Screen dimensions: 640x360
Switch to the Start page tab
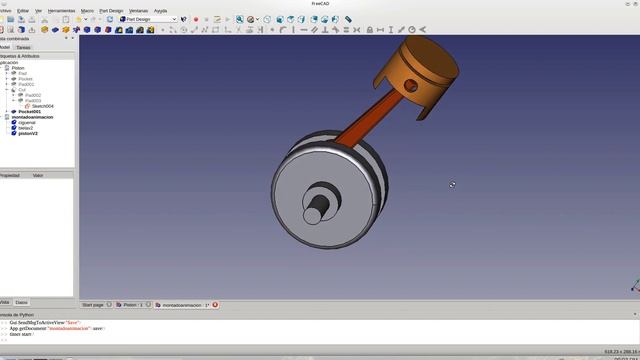93,305
